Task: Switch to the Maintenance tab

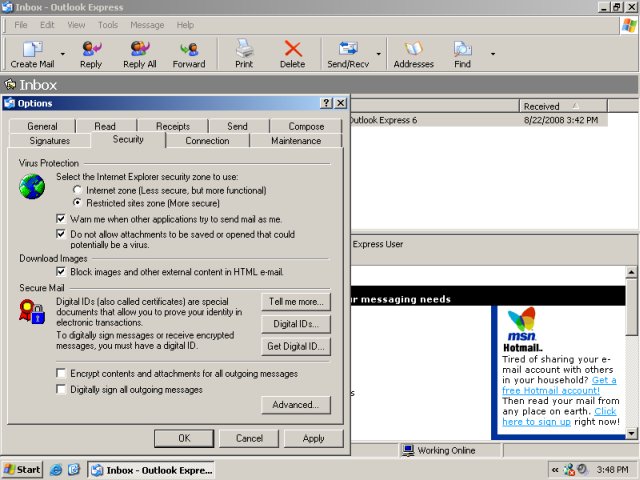Action: tap(296, 140)
